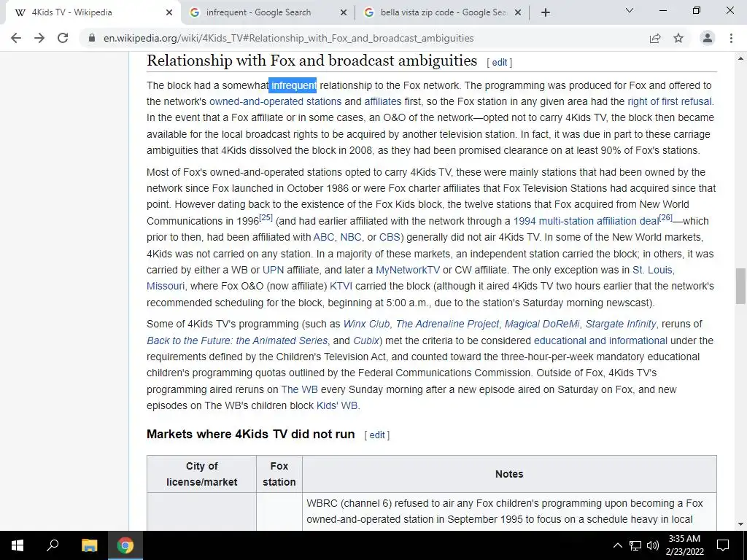The width and height of the screenshot is (747, 560).
Task: Open Windows taskbar search
Action: tap(53, 545)
